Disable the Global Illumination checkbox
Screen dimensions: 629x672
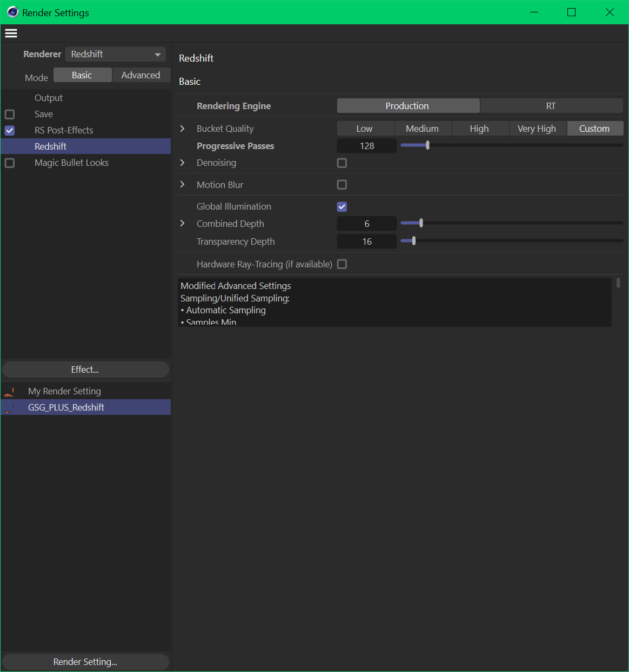pos(342,206)
